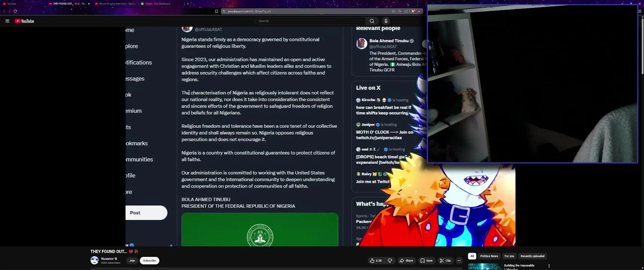Click the @officialABAT handle above the tweet
Image resolution: width=644 pixels, height=270 pixels.
click(x=208, y=29)
